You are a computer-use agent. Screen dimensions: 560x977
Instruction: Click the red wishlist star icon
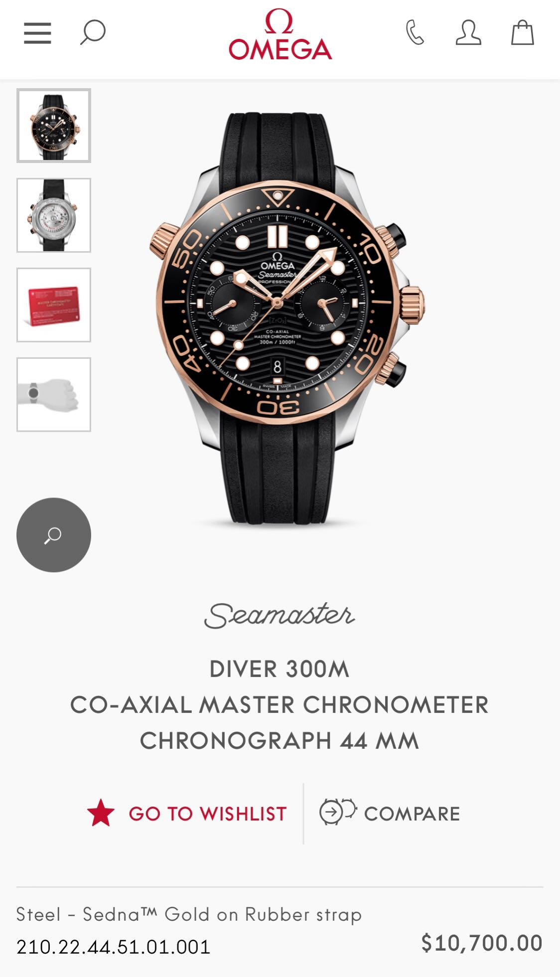click(x=101, y=813)
